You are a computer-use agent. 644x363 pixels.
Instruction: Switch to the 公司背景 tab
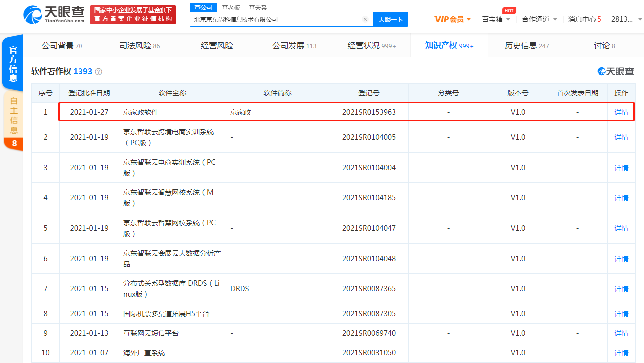click(x=62, y=46)
